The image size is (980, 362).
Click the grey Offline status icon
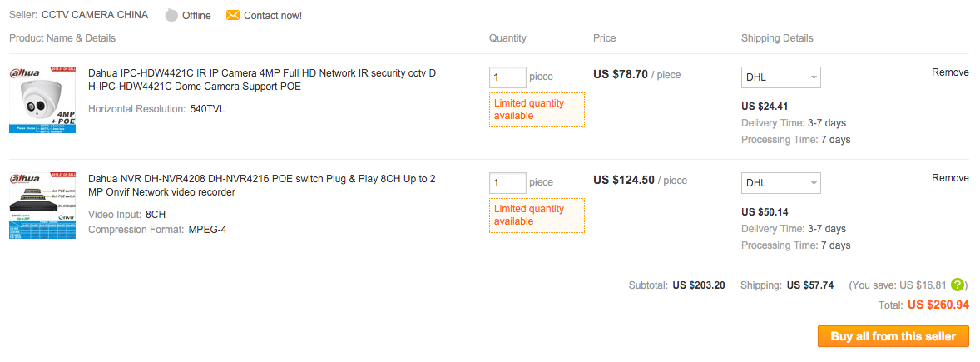(x=171, y=15)
